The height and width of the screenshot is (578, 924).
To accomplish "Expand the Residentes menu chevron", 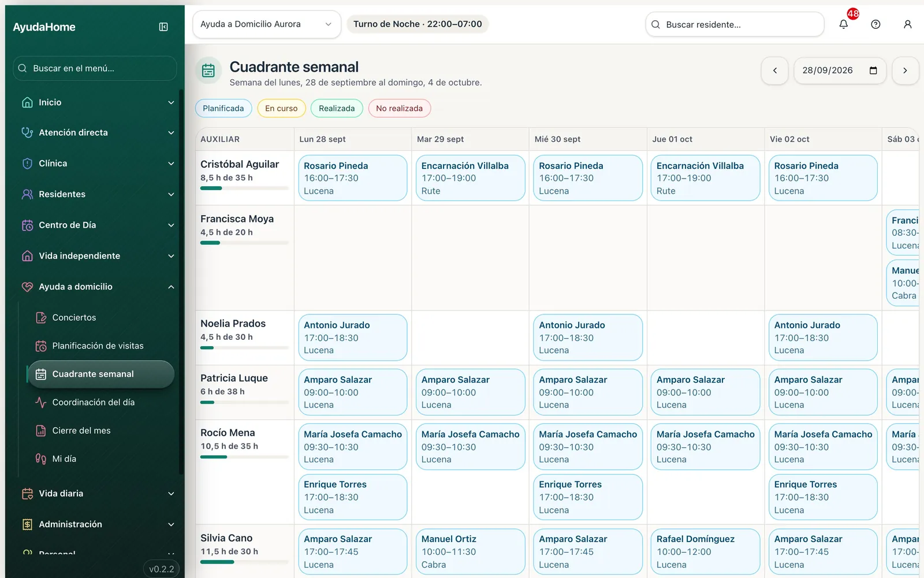I will [x=171, y=194].
